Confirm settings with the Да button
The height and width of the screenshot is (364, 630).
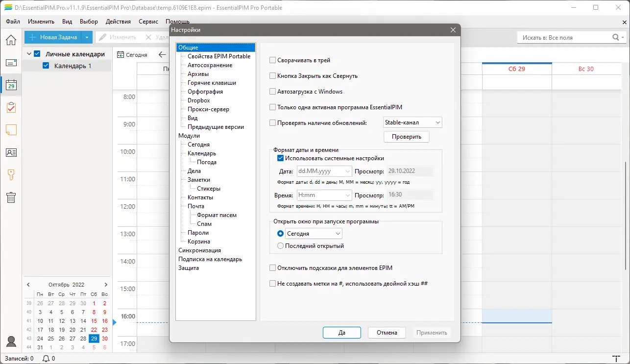(342, 333)
